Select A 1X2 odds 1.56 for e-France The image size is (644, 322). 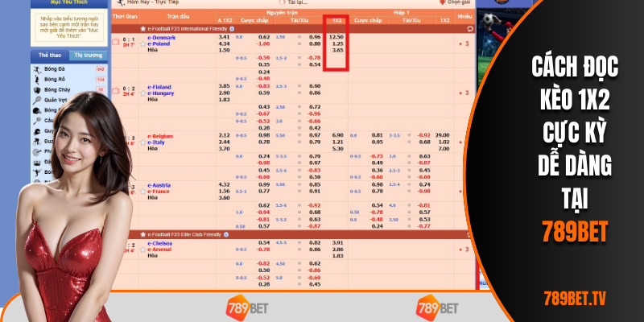(x=225, y=192)
